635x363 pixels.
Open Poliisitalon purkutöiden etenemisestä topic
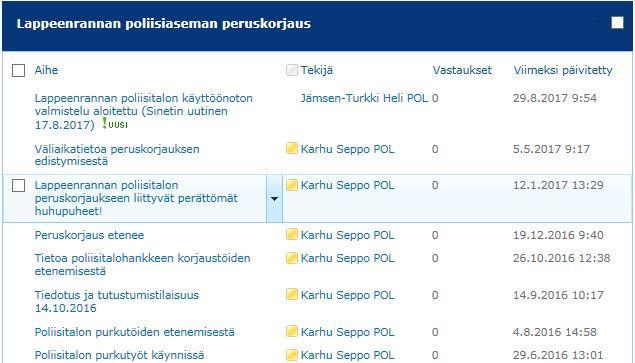(x=134, y=332)
